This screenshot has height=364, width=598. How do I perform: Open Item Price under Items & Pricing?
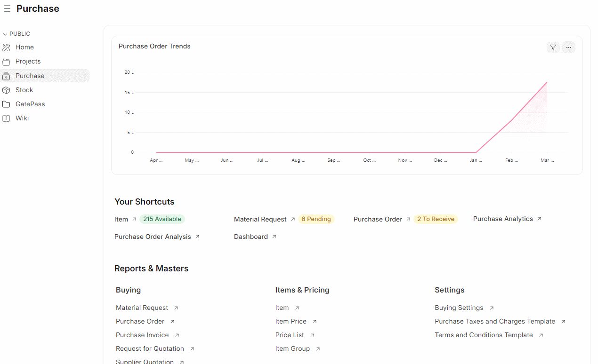tap(291, 321)
